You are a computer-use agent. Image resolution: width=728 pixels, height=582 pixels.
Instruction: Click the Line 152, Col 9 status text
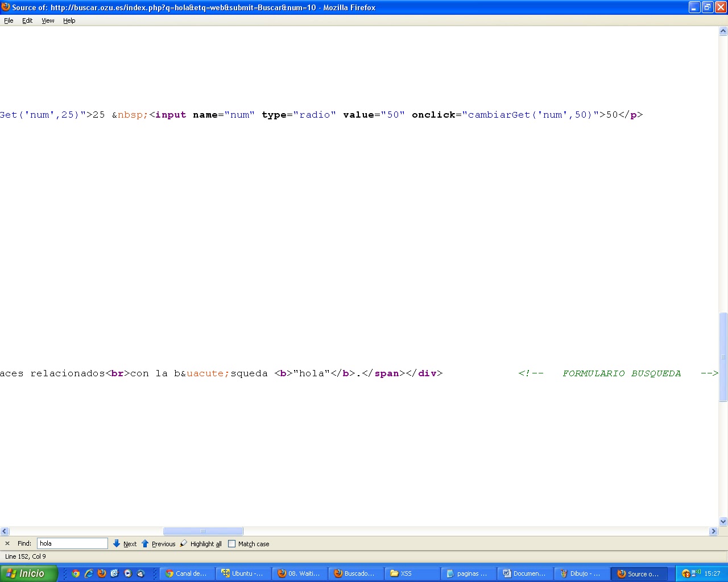coord(26,556)
